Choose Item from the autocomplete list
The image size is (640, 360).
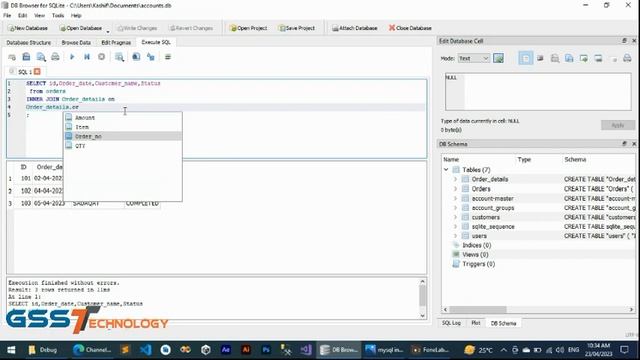pyautogui.click(x=122, y=127)
